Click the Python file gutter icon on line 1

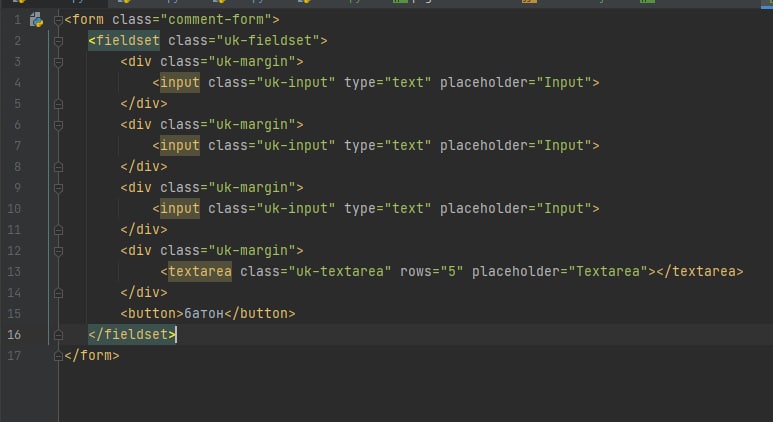36,20
